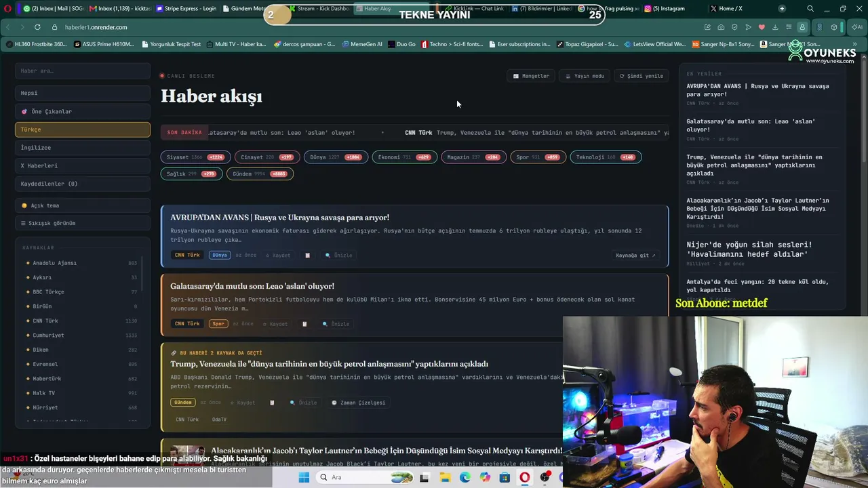This screenshot has height=488, width=868.
Task: Filter by Siyaset category chip
Action: 195,157
